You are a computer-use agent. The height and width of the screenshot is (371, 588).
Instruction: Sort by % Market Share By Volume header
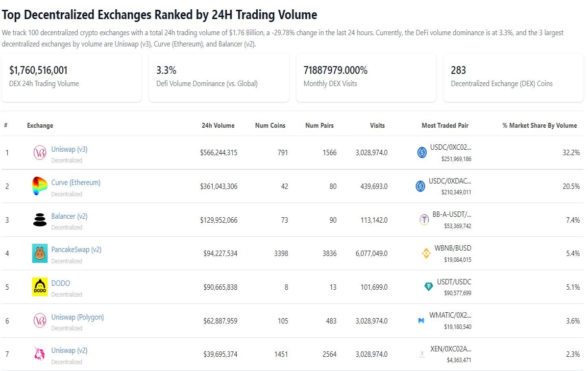(x=539, y=125)
